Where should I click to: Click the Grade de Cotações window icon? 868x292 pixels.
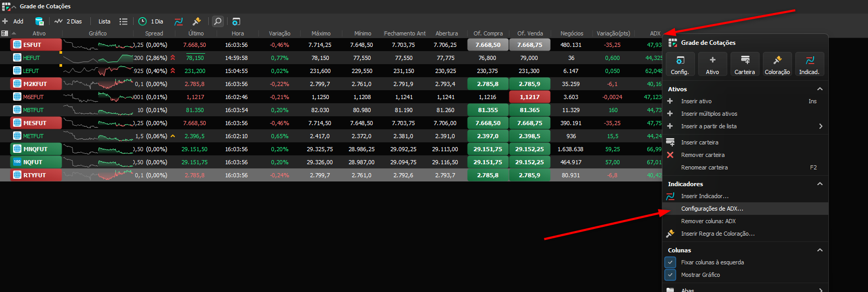tap(6, 6)
